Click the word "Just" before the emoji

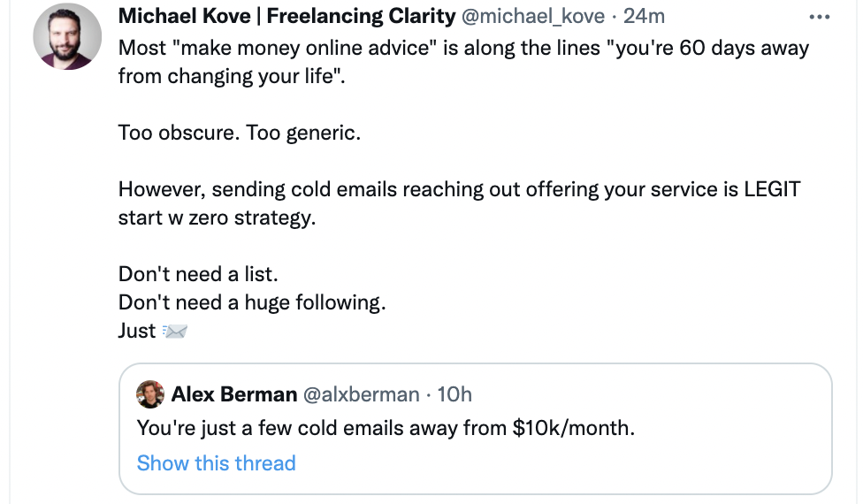click(x=137, y=332)
